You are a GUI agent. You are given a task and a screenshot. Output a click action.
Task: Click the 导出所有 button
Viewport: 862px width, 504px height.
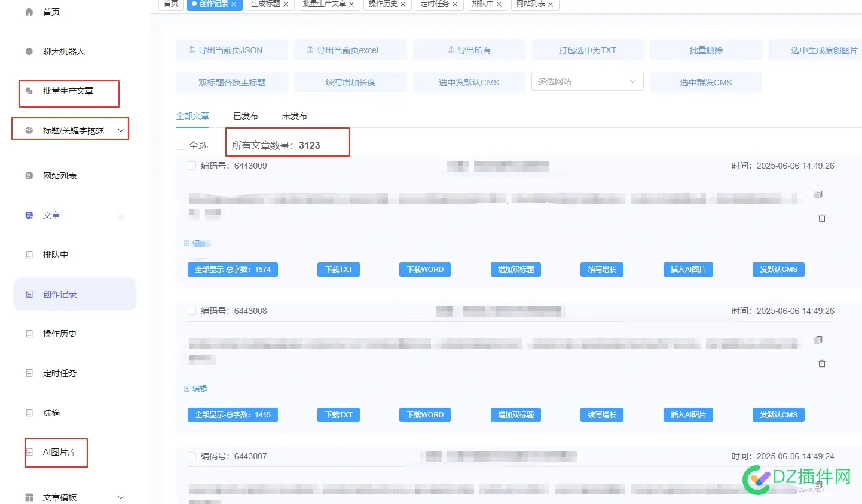[469, 50]
